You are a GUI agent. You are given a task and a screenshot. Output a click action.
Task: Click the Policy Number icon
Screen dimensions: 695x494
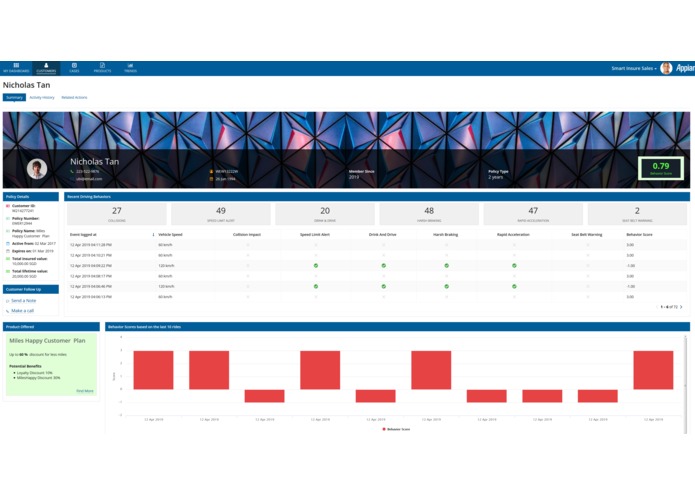point(8,218)
